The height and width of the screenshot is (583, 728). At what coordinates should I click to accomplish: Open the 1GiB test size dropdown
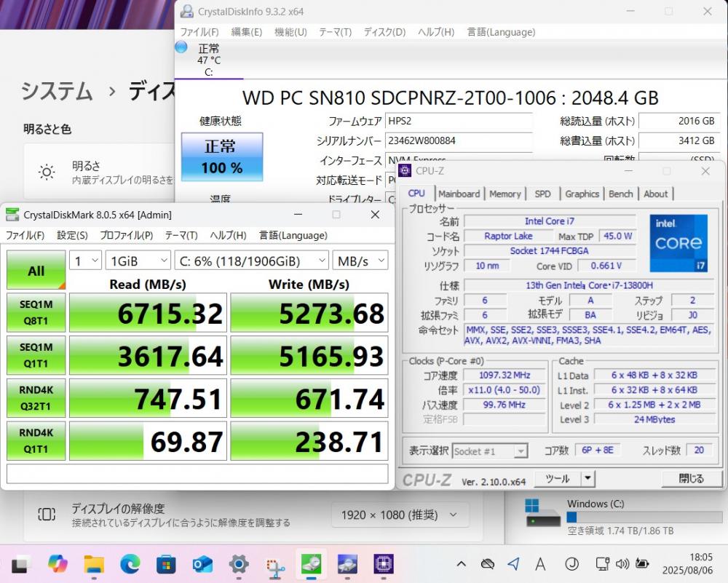click(138, 261)
